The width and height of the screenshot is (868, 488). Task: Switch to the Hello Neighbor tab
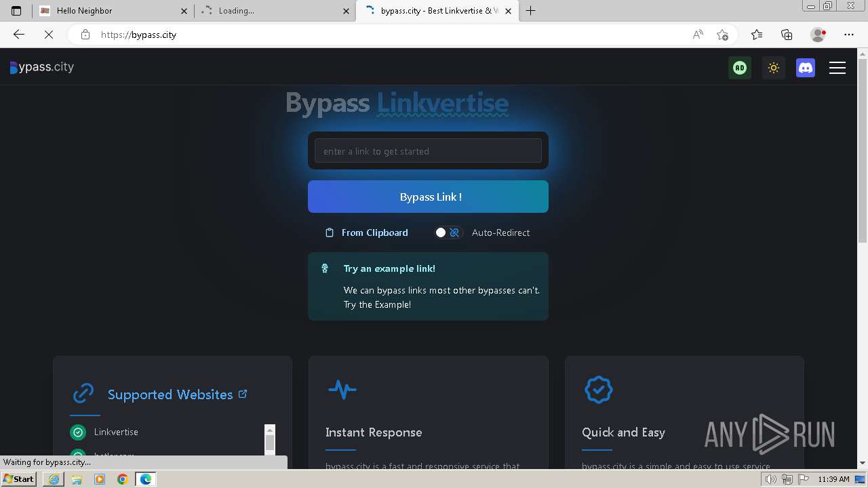[113, 11]
